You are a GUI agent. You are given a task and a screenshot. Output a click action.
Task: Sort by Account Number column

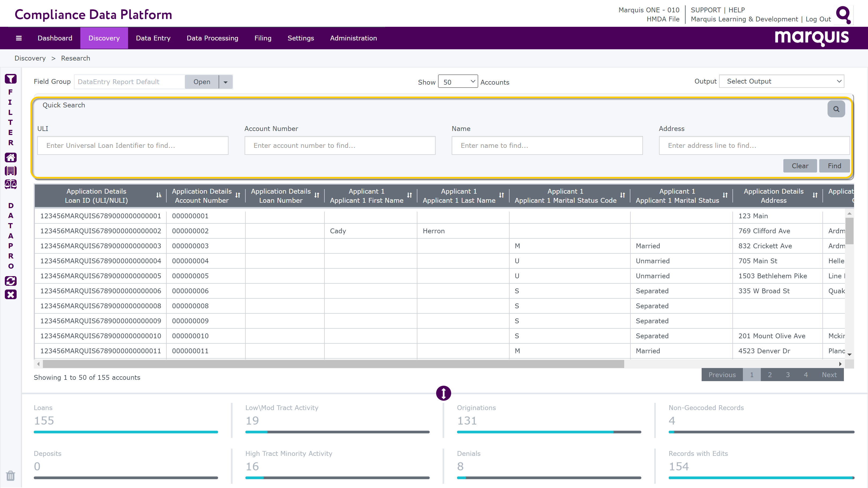pos(238,195)
